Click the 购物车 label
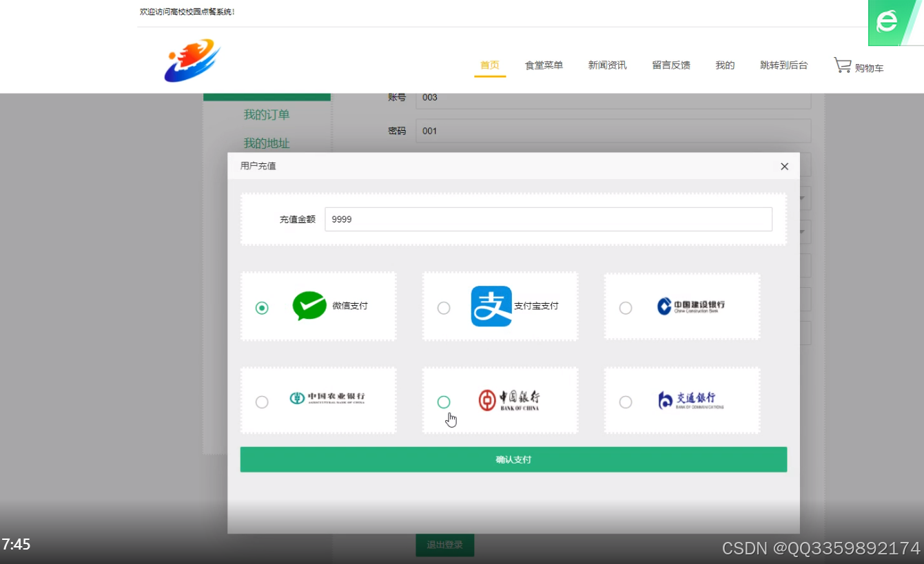The image size is (924, 564). [870, 67]
